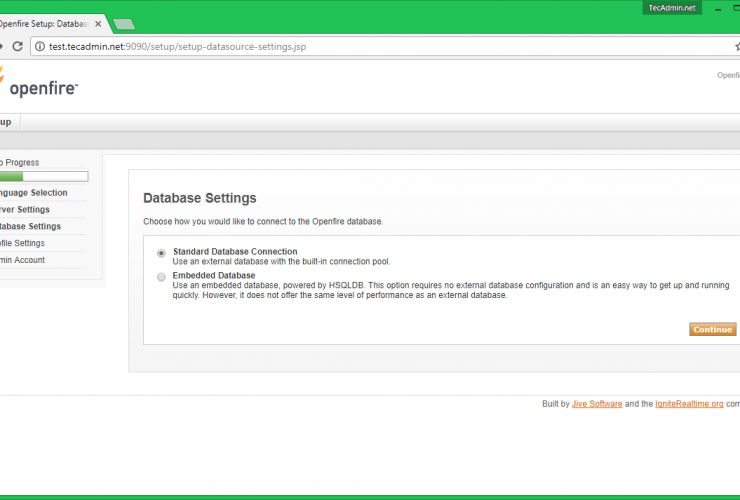Bookmark this page with the star icon
The image size is (740, 500).
coord(736,46)
